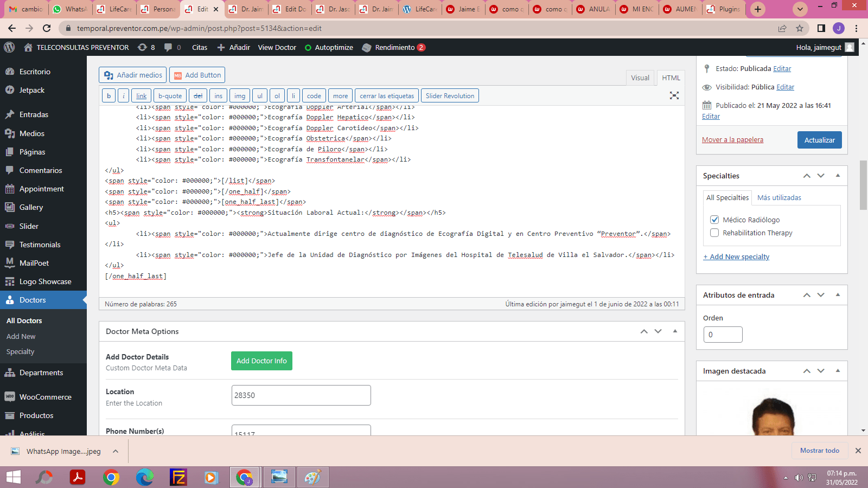Open Gallery section
868x488 pixels.
[x=31, y=207]
